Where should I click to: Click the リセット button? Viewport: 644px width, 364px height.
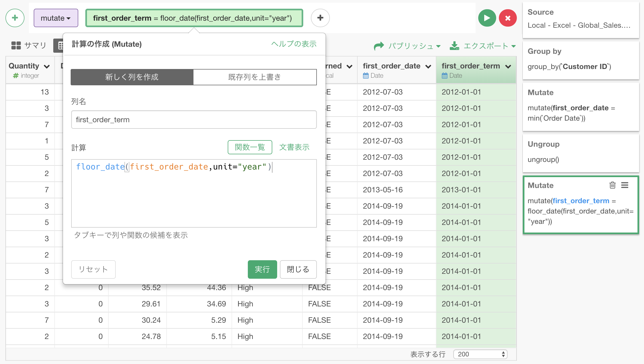click(x=93, y=269)
